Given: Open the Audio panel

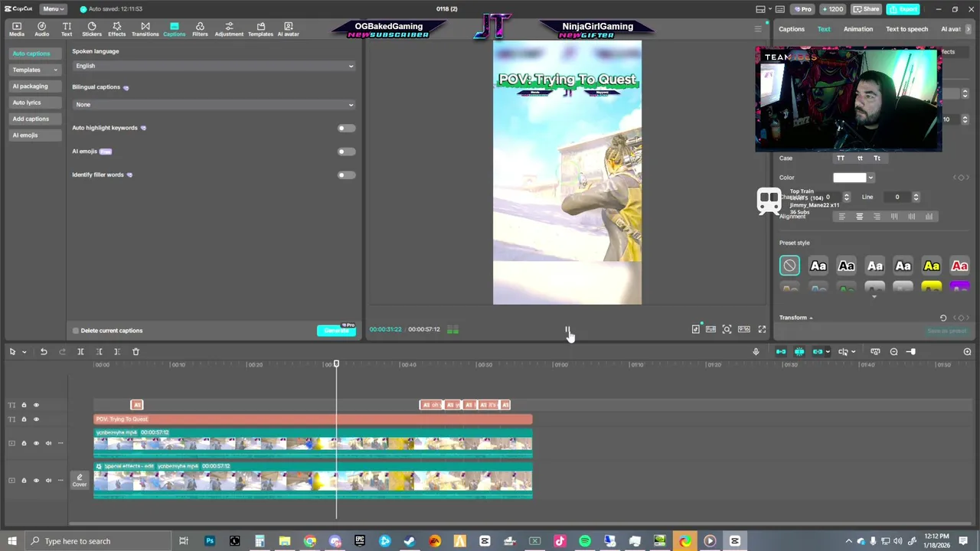Looking at the screenshot, I should (41, 29).
